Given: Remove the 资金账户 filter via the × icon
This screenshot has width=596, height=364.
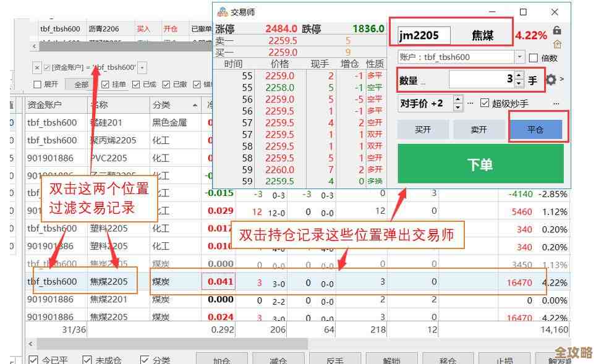Looking at the screenshot, I should coord(36,67).
